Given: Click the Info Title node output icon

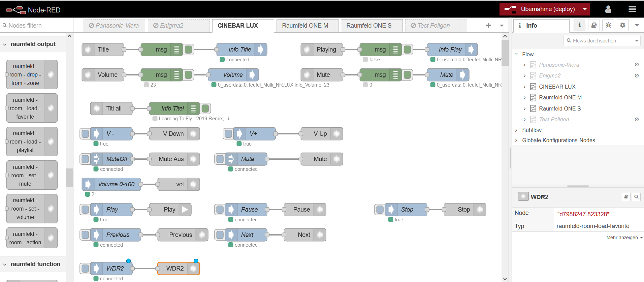Looking at the screenshot, I should 261,50.
